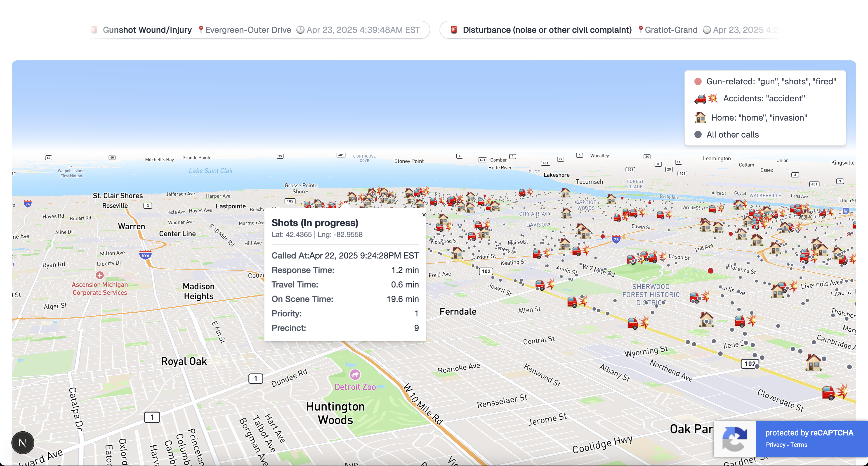Click the Huntington Woods map label

tap(335, 413)
